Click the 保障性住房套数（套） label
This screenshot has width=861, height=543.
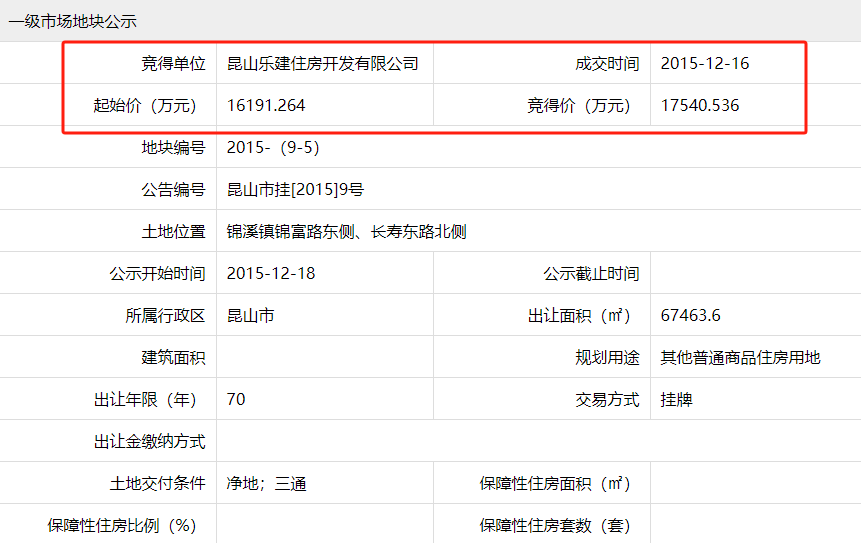click(555, 526)
